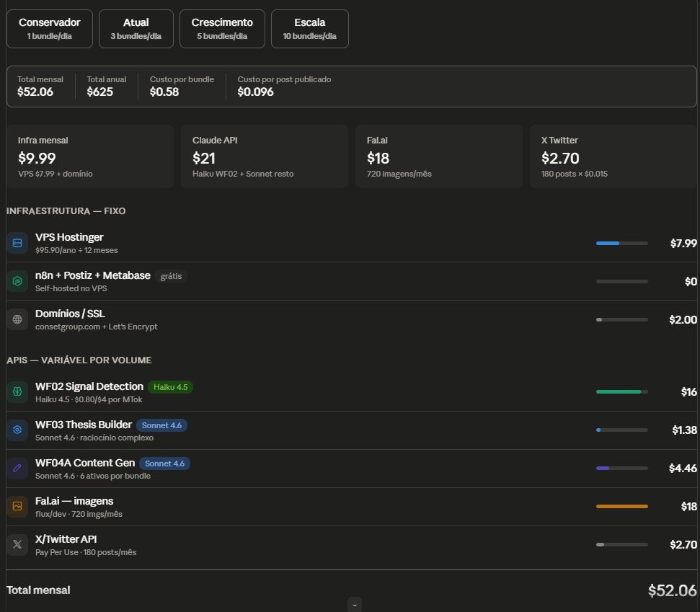Image resolution: width=700 pixels, height=612 pixels.
Task: Click the flux/dev · 720 imgs/mês subtitle
Action: click(x=79, y=514)
